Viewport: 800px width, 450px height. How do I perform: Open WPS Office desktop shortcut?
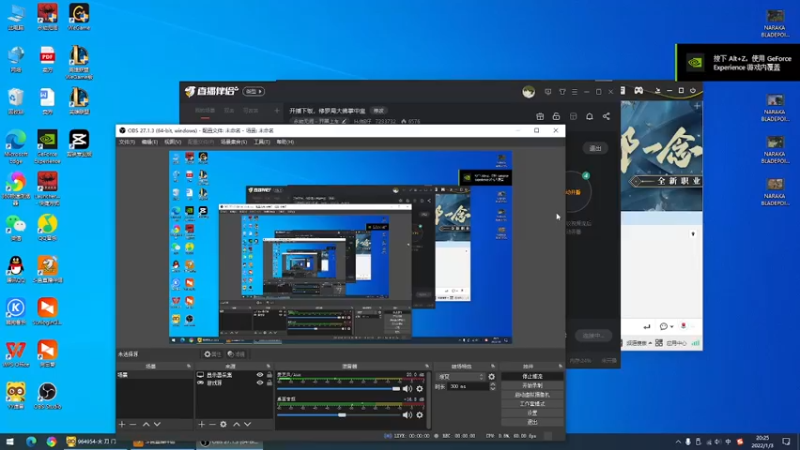pos(16,354)
